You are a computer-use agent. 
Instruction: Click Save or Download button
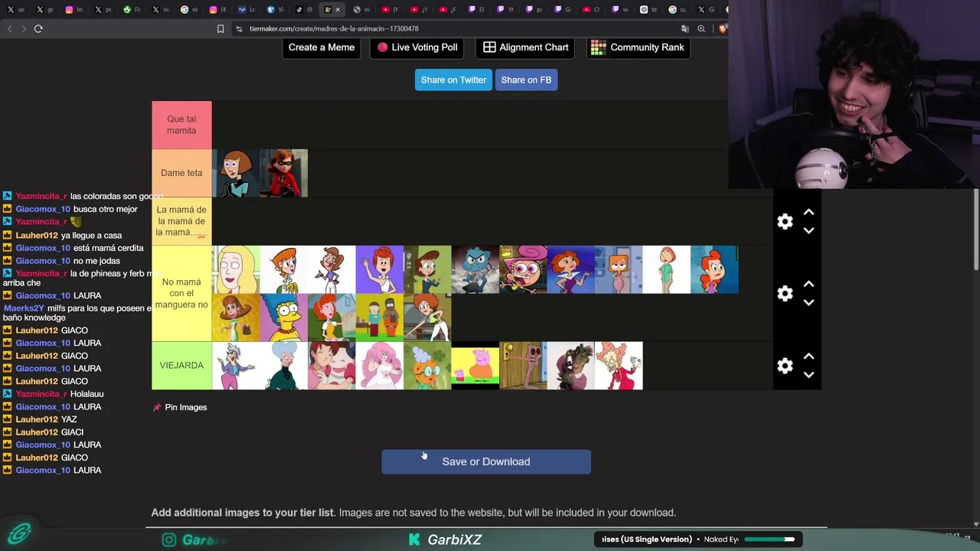(x=486, y=461)
